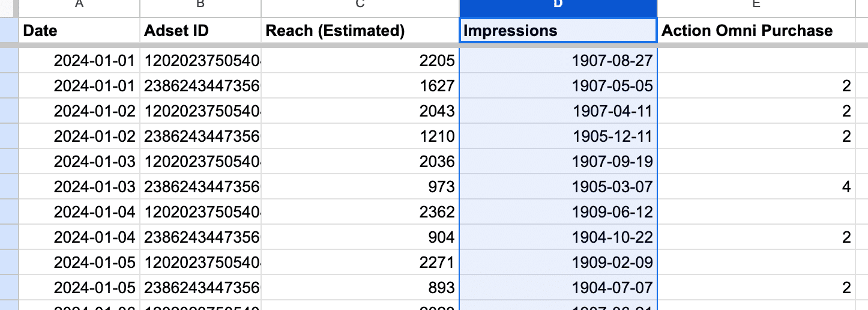Select the Date header cell
The image size is (868, 310).
pos(79,31)
